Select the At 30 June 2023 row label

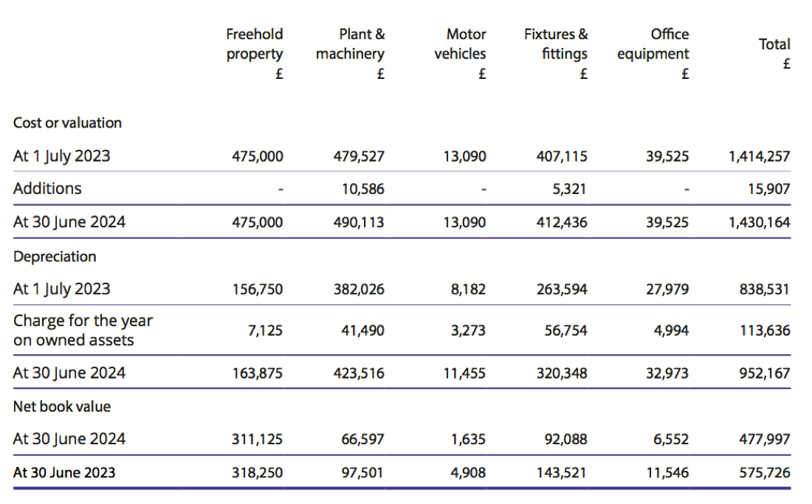(x=64, y=472)
